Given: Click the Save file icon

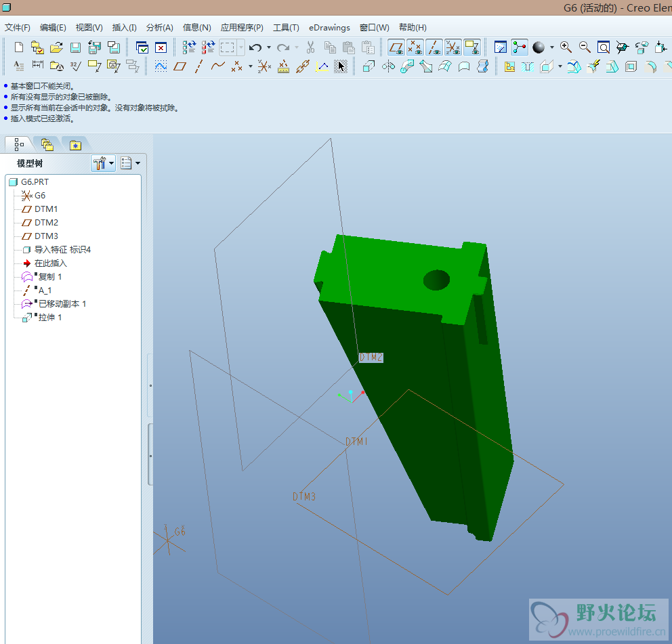Looking at the screenshot, I should pos(75,47).
